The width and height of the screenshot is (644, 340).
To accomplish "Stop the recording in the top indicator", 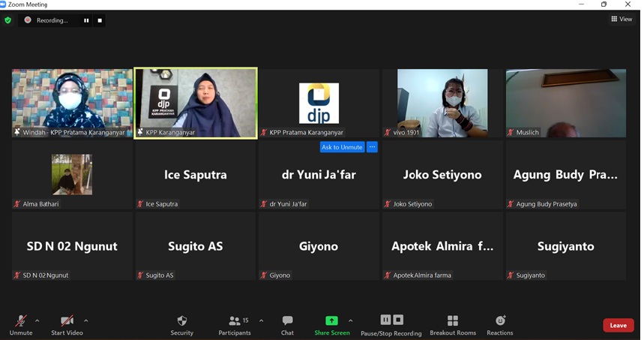I will tap(100, 20).
